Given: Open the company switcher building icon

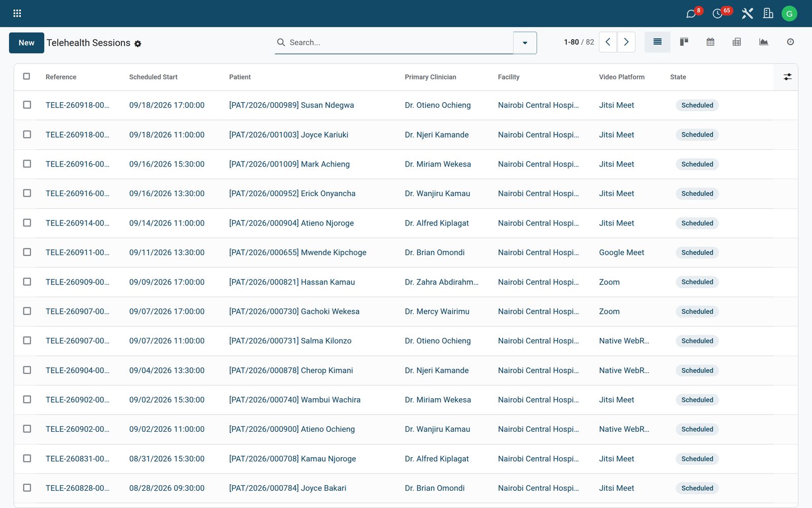Looking at the screenshot, I should click(768, 14).
